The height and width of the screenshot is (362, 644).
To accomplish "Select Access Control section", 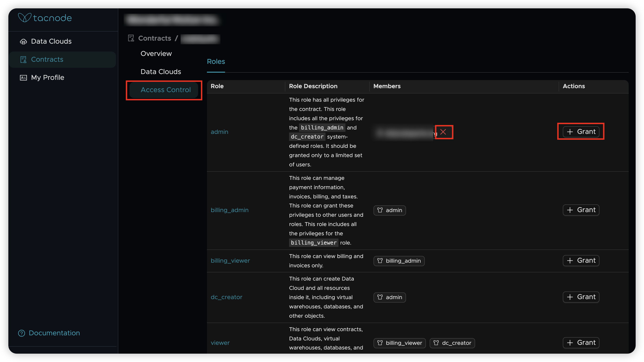I will point(164,90).
